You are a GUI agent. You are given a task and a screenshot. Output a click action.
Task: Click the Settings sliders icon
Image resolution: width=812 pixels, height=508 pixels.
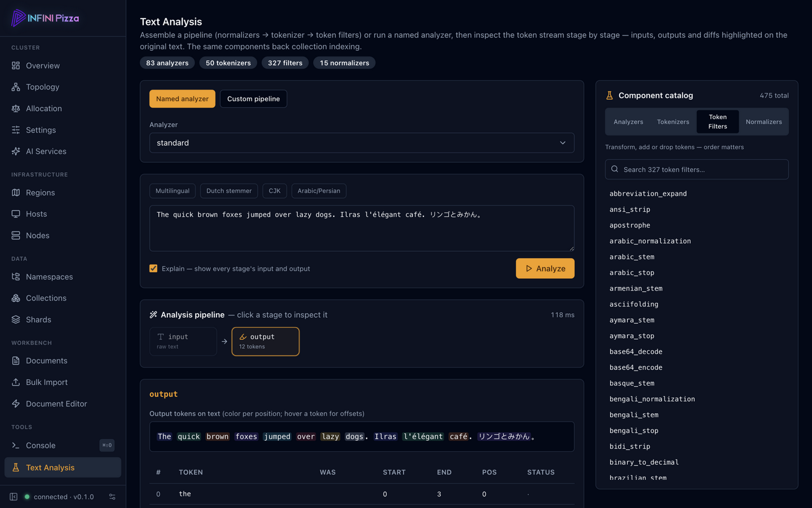coord(16,130)
